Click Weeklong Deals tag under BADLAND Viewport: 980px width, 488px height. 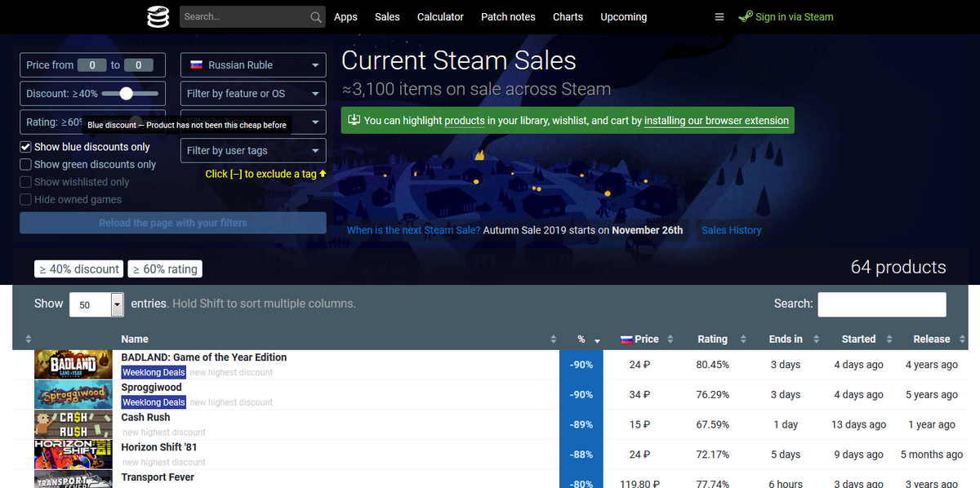pyautogui.click(x=154, y=372)
